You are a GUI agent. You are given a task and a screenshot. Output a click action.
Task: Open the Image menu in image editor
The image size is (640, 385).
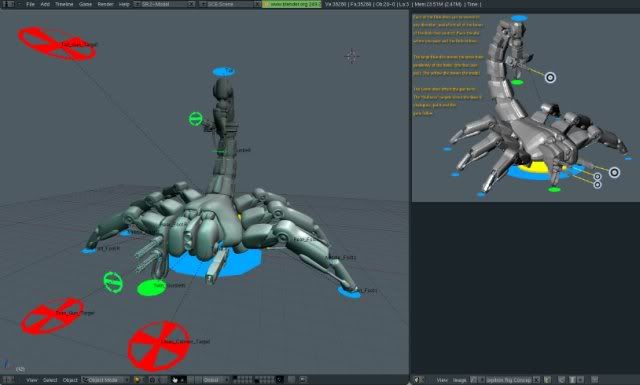point(460,380)
